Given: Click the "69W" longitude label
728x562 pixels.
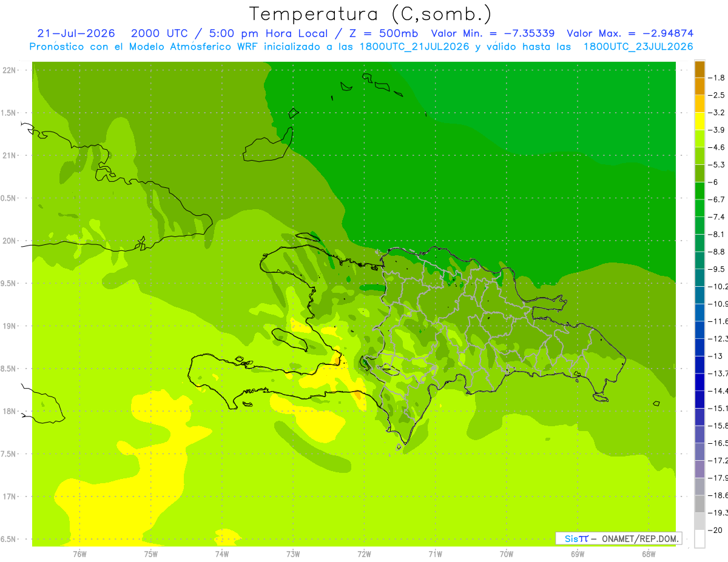Looking at the screenshot, I should [578, 554].
